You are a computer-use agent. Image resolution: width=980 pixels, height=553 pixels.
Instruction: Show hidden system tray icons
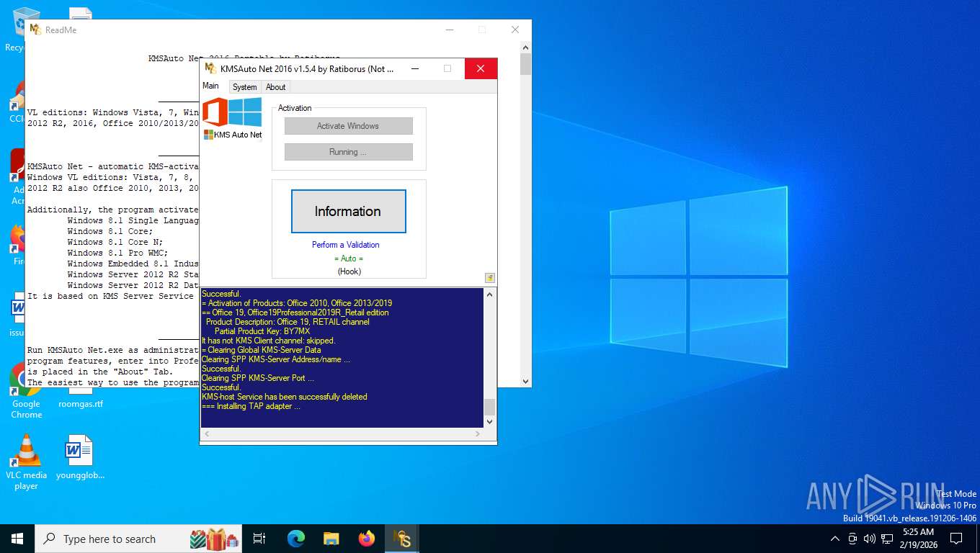click(x=834, y=539)
